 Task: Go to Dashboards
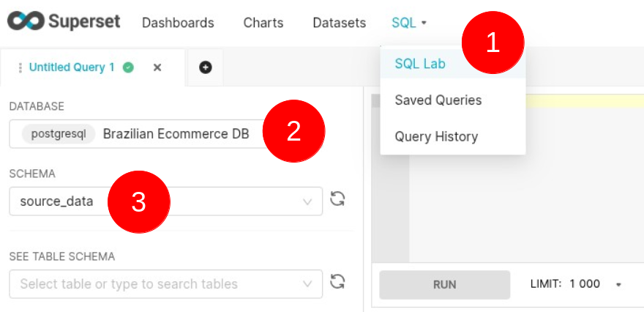pos(178,23)
